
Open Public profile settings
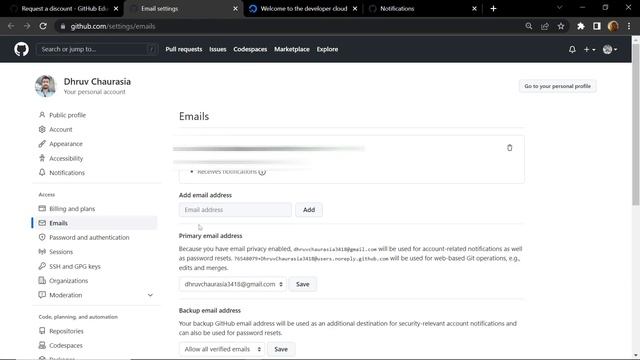coord(67,115)
